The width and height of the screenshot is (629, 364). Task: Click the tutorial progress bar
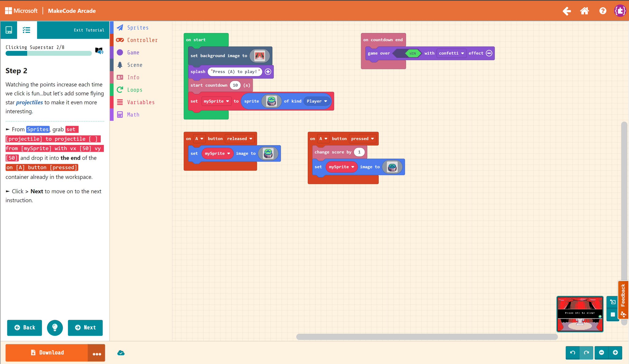49,53
